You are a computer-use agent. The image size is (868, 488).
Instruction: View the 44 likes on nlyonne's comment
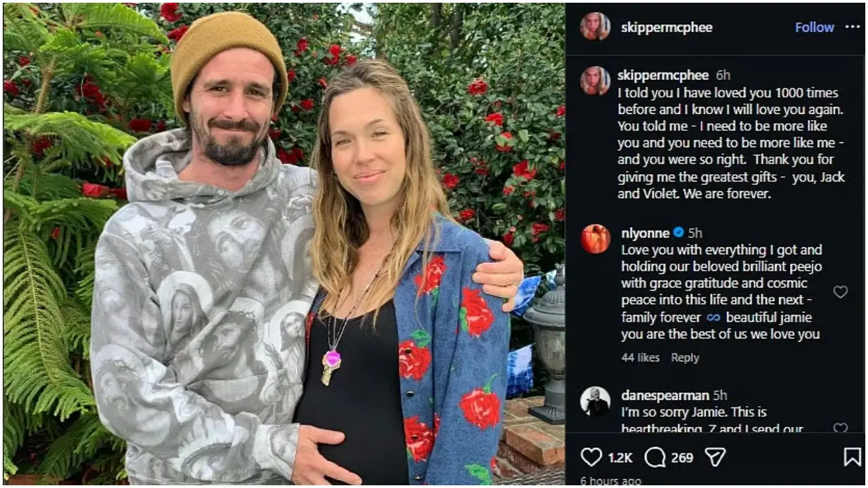coord(640,358)
